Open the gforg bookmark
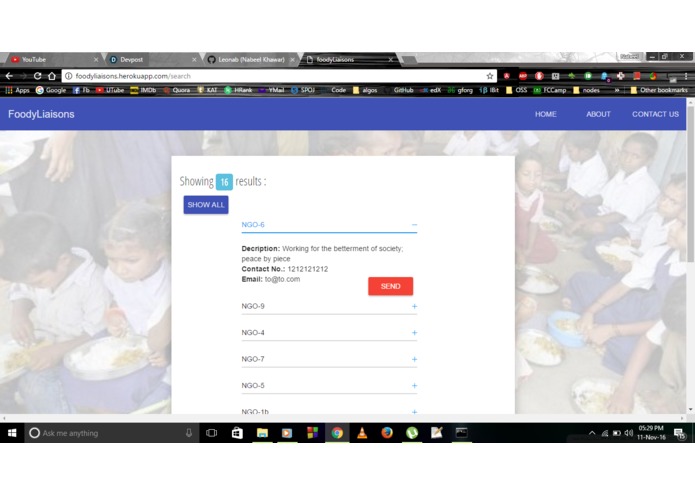The width and height of the screenshot is (695, 494). [x=460, y=90]
